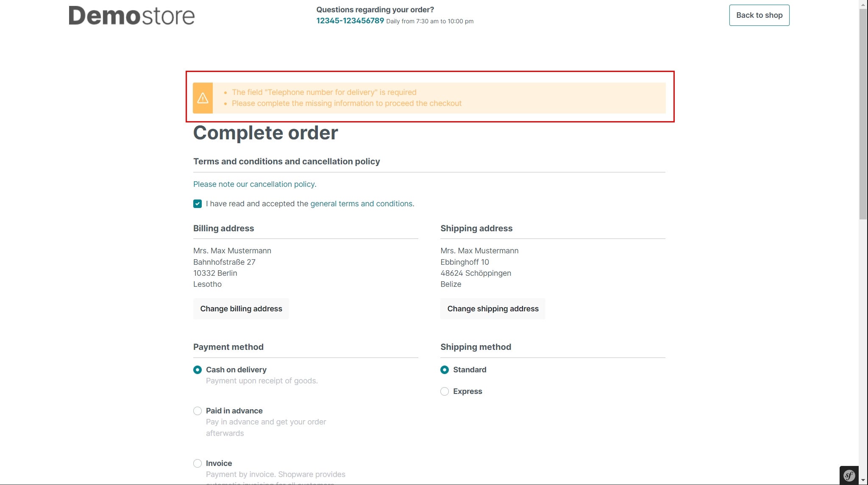Click the 'Back to shop' button icon
The image size is (868, 485).
(759, 15)
